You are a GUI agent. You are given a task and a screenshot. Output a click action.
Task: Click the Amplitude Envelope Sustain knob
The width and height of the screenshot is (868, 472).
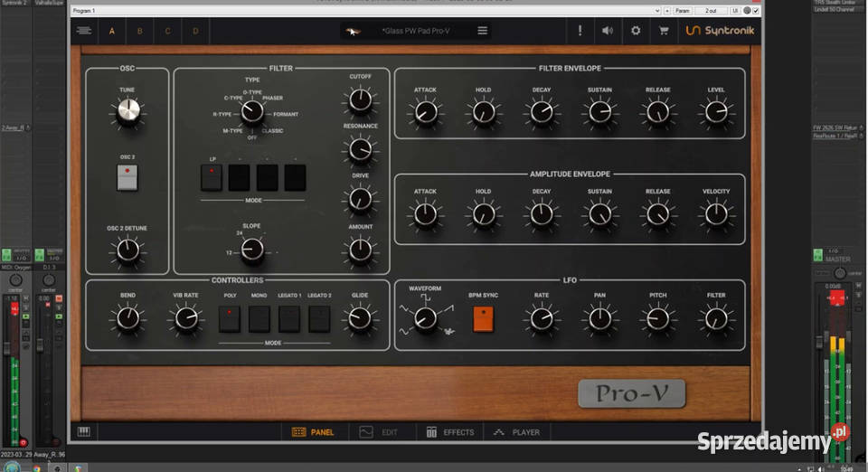(x=600, y=214)
